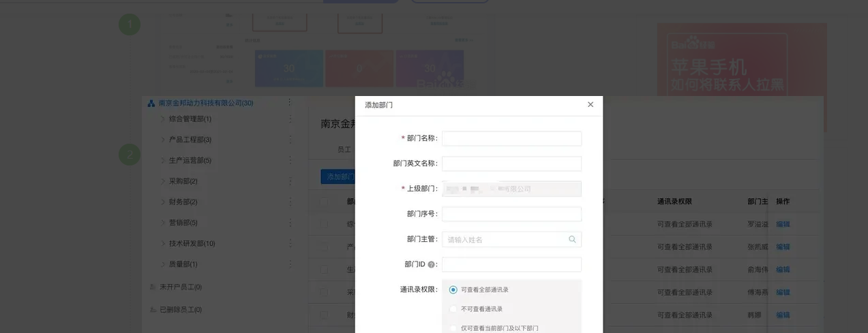868x333 pixels.
Task: Expand the 营销部 tree node arrow
Action: 162,223
